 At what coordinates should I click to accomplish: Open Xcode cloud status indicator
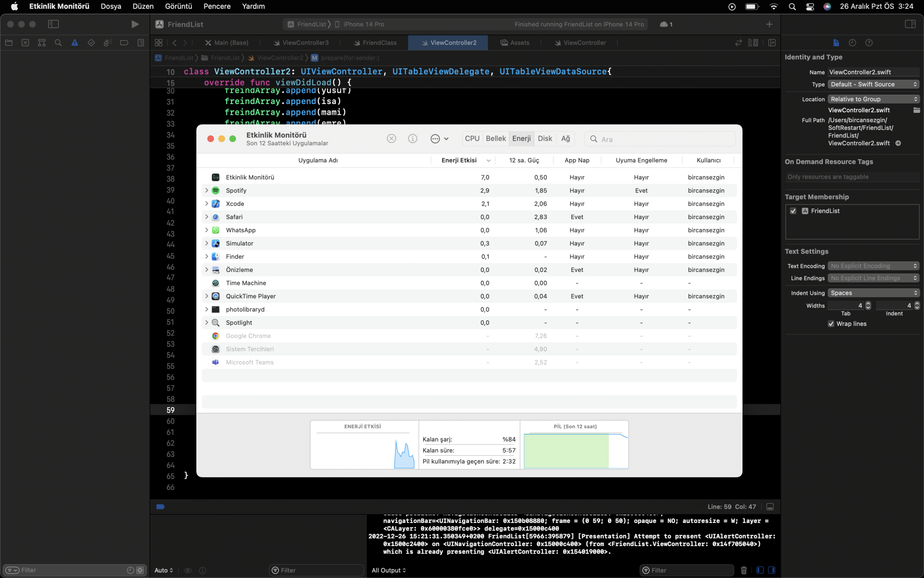[x=666, y=24]
